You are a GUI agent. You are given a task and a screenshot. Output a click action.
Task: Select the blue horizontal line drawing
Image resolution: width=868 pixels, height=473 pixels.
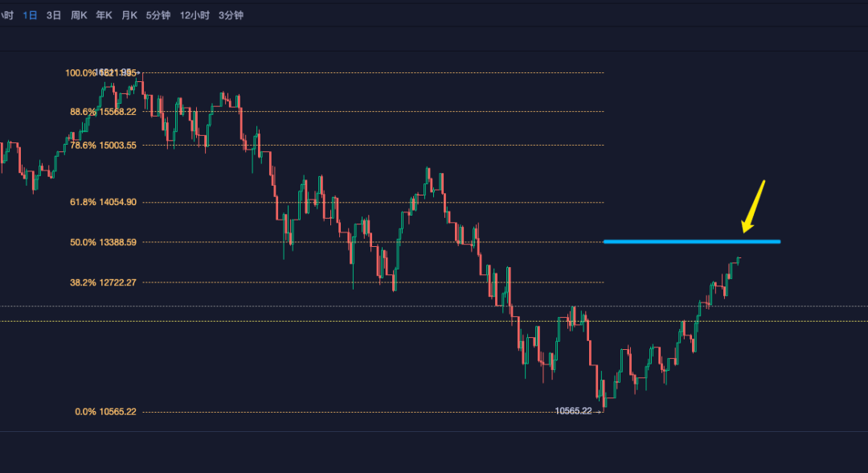[x=691, y=241]
